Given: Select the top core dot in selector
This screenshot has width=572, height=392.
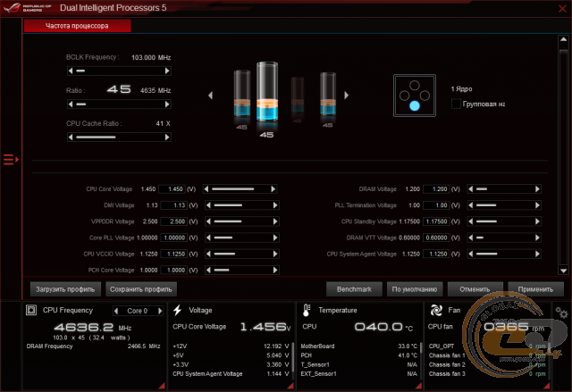Looking at the screenshot, I should coord(415,85).
